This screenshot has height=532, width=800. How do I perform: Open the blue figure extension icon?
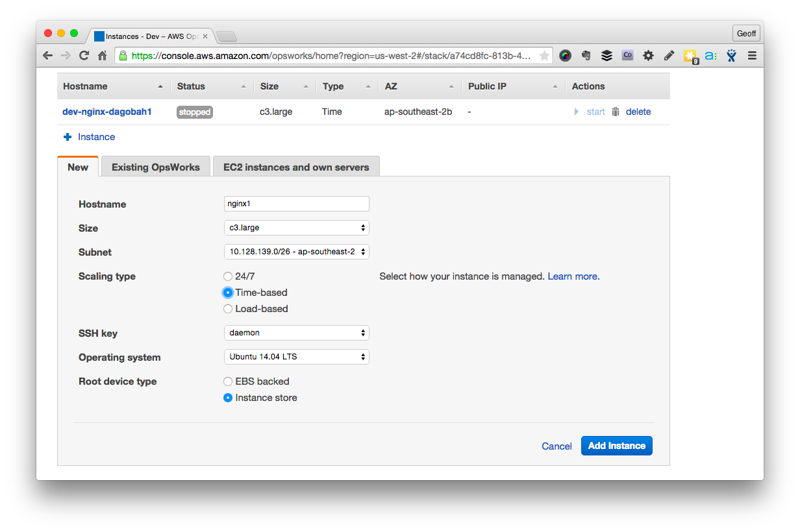tap(731, 56)
